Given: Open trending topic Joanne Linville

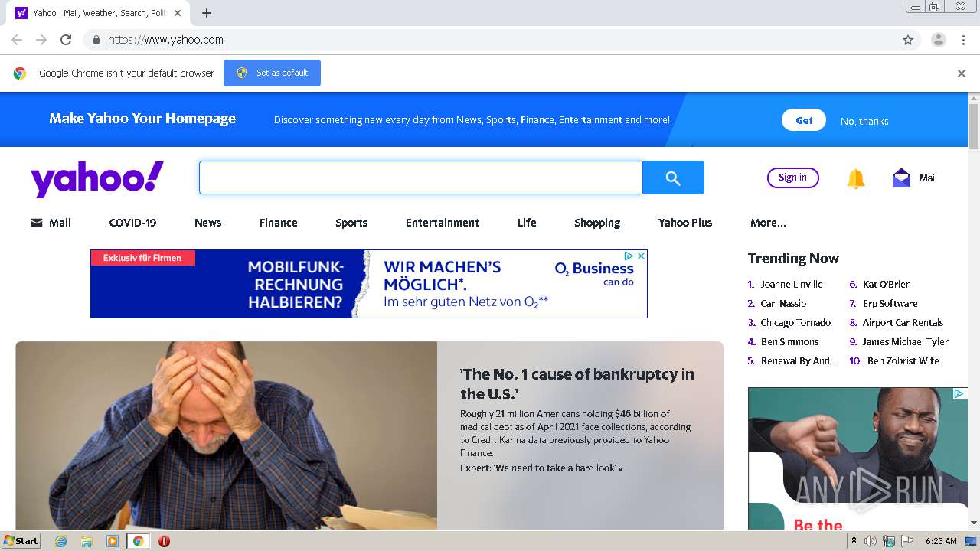Looking at the screenshot, I should tap(792, 284).
